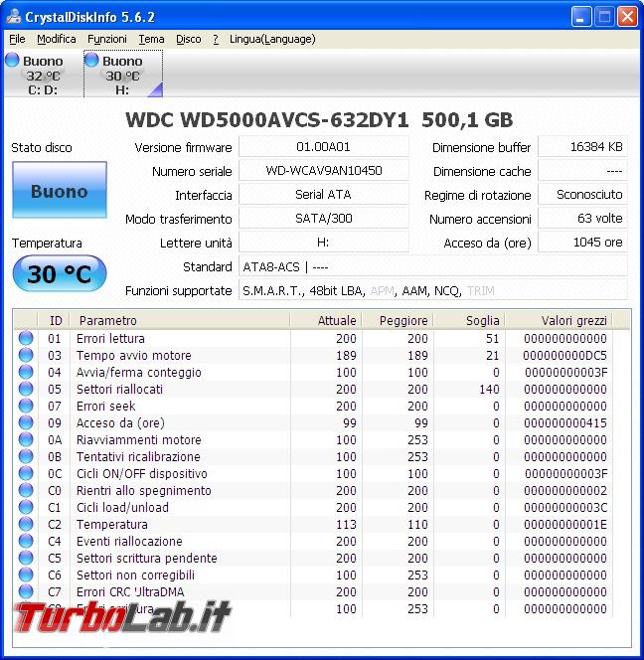Image resolution: width=644 pixels, height=660 pixels.
Task: Click the Soglia value 140
Action: [489, 389]
